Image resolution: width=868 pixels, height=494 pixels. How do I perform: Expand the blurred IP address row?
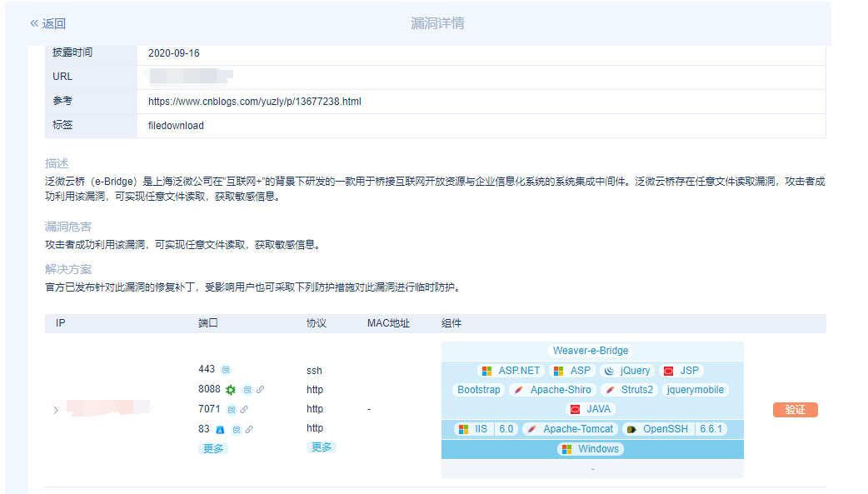(x=55, y=411)
